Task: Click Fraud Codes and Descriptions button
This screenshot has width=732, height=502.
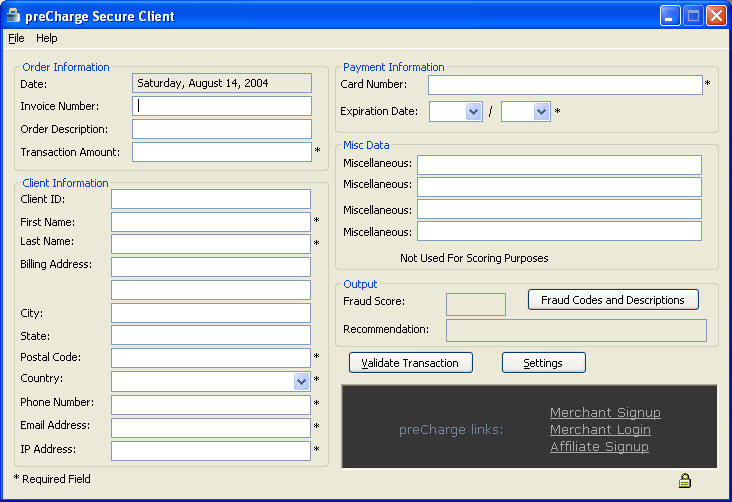Action: 613,300
